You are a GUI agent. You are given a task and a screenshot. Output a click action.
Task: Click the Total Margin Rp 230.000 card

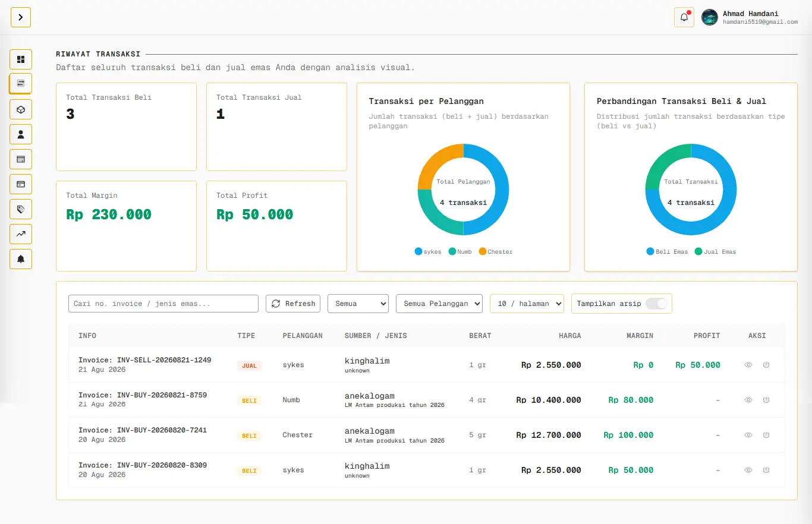point(126,226)
